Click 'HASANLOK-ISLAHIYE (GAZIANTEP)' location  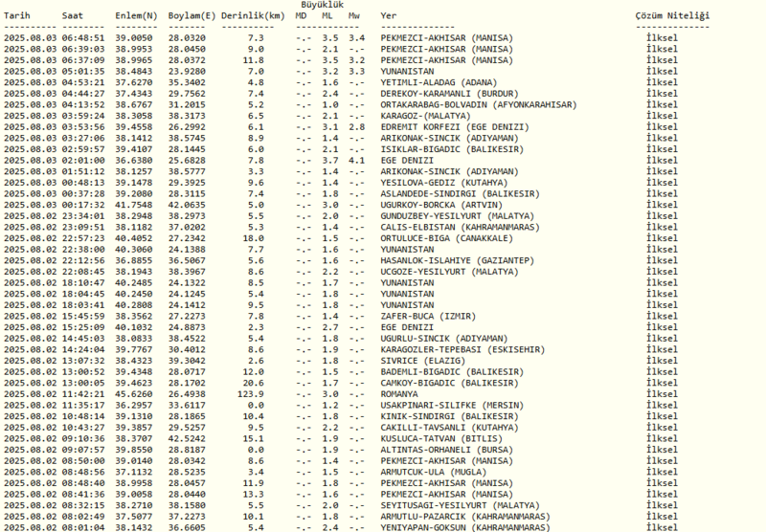[x=458, y=261]
